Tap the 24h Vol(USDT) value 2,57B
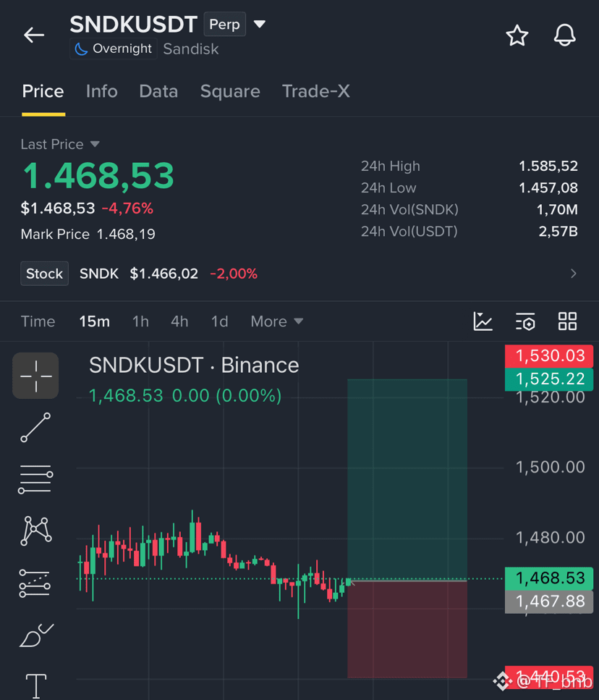 pyautogui.click(x=558, y=232)
